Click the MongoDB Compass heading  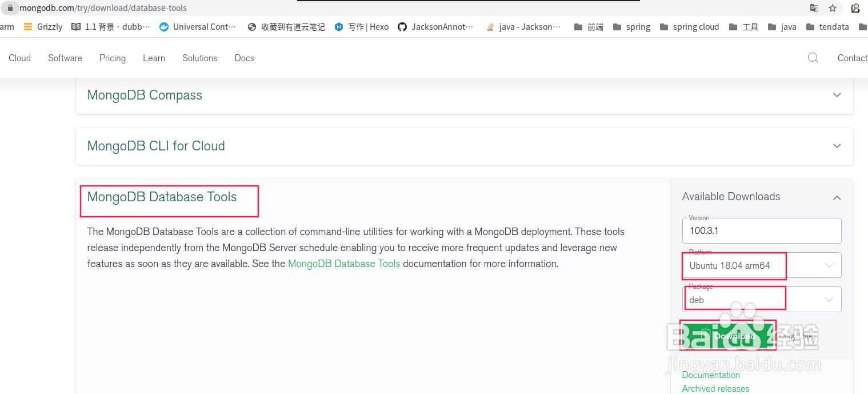click(145, 95)
